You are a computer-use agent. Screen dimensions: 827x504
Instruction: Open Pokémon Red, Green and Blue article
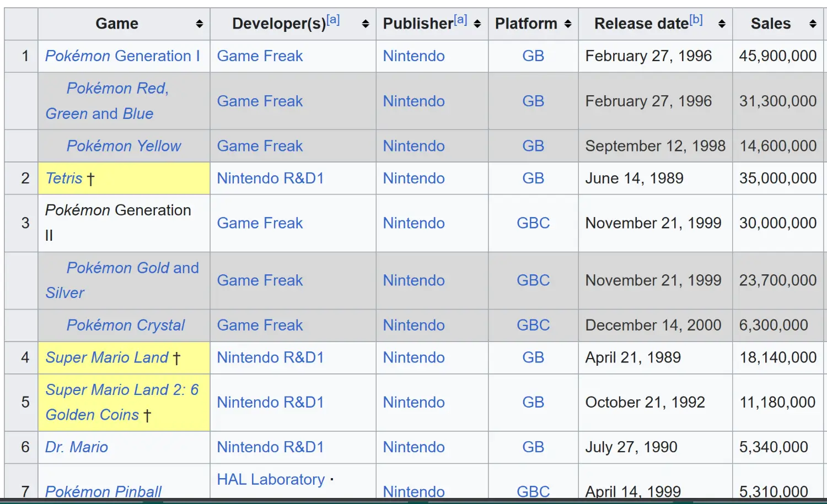click(x=117, y=89)
